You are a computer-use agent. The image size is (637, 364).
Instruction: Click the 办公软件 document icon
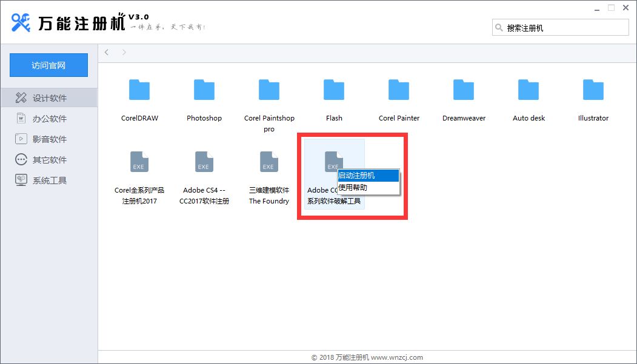point(21,118)
